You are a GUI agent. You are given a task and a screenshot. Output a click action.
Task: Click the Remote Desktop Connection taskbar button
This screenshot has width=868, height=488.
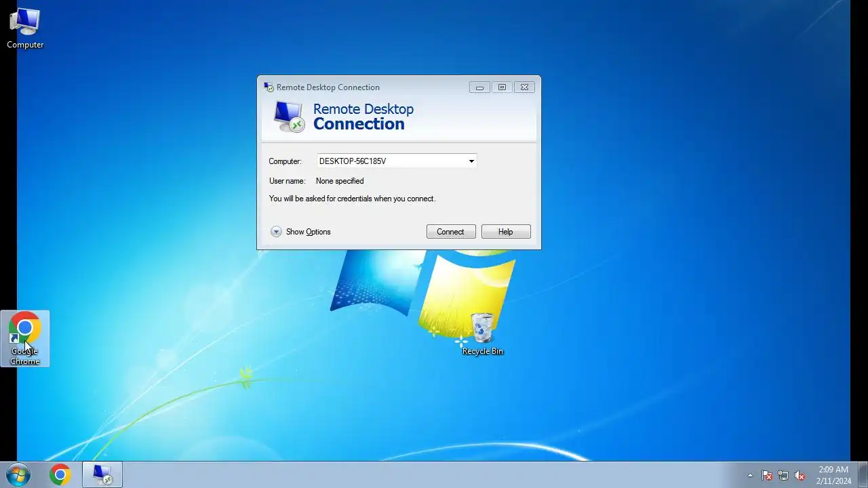102,475
